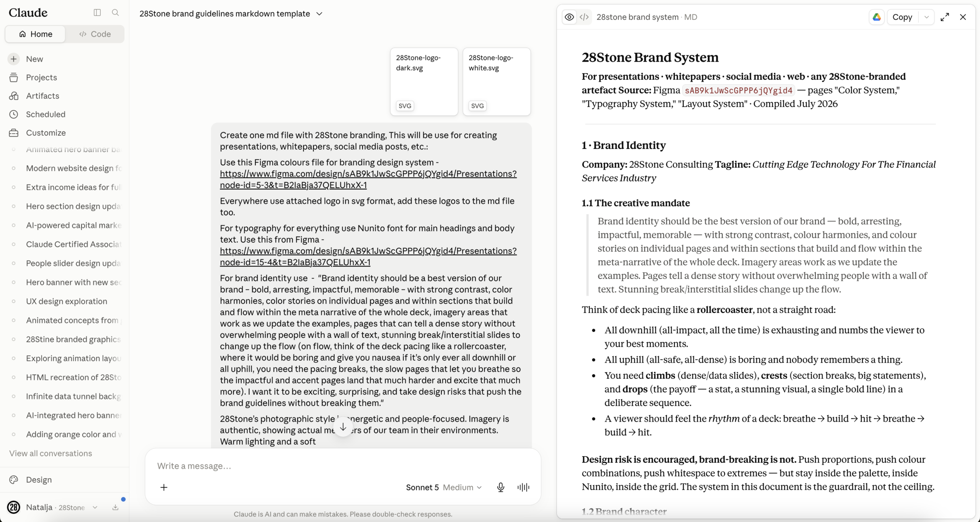The height and width of the screenshot is (522, 980).
Task: Switch to the Home tab
Action: (35, 34)
